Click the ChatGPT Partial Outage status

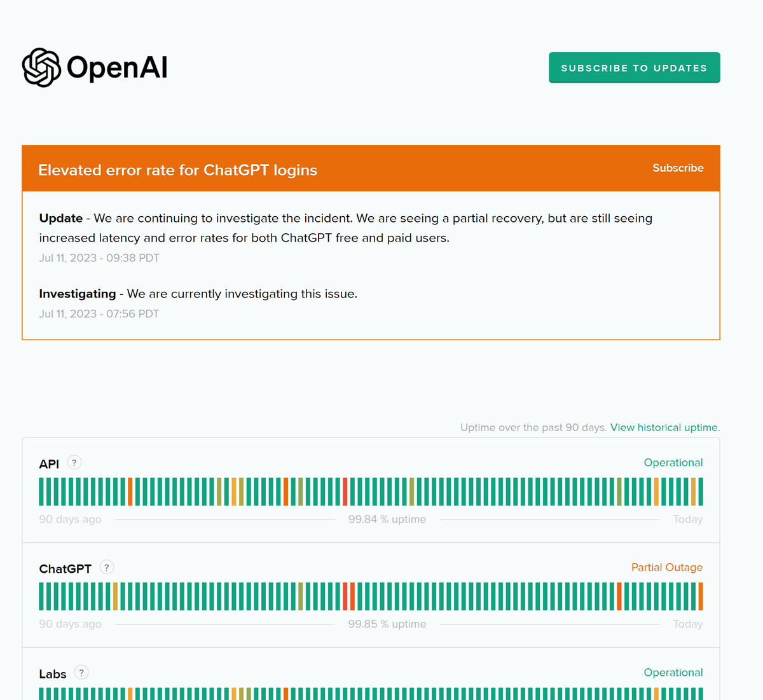point(667,568)
